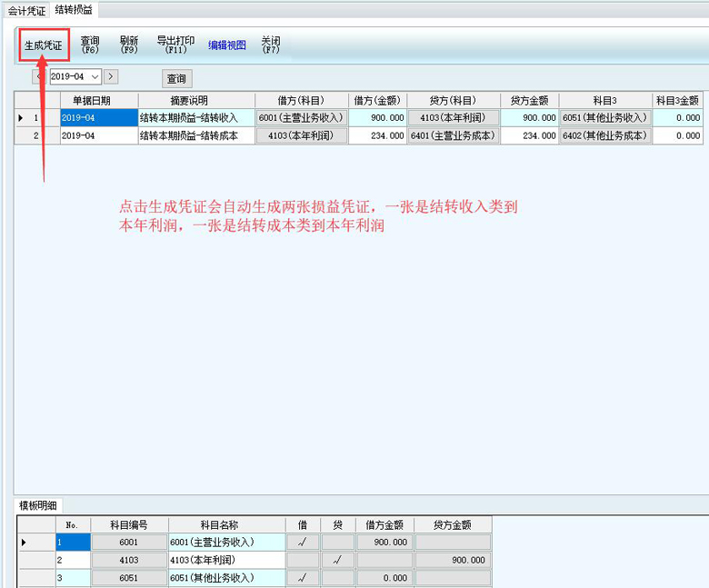Open the 模板明细 tab
The height and width of the screenshot is (588, 709).
point(37,505)
